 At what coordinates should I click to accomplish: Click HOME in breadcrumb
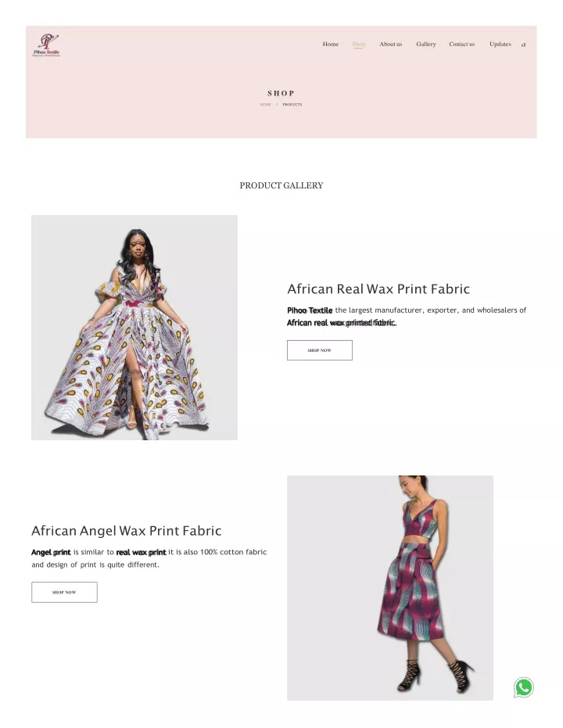click(266, 105)
